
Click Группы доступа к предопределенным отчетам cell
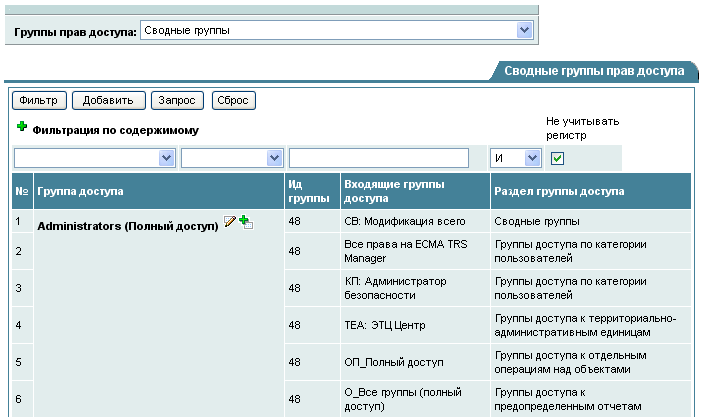click(x=590, y=399)
